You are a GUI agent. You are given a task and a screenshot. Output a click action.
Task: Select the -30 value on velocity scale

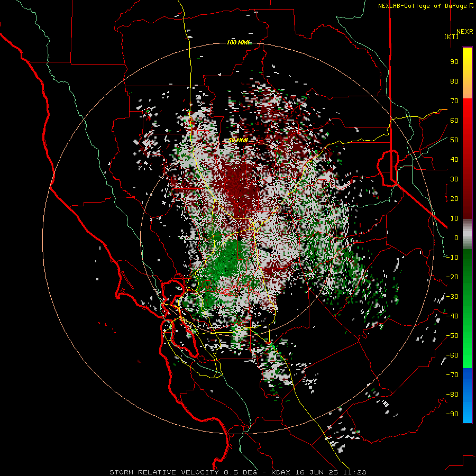point(452,297)
